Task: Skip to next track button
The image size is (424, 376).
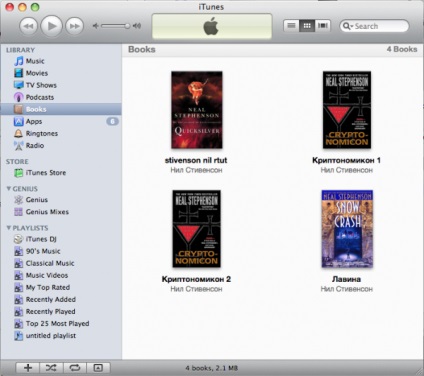Action: (x=74, y=26)
